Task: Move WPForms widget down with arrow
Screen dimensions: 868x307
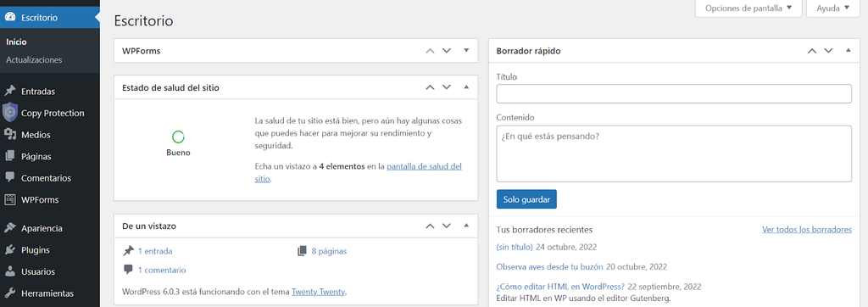Action: (x=447, y=50)
